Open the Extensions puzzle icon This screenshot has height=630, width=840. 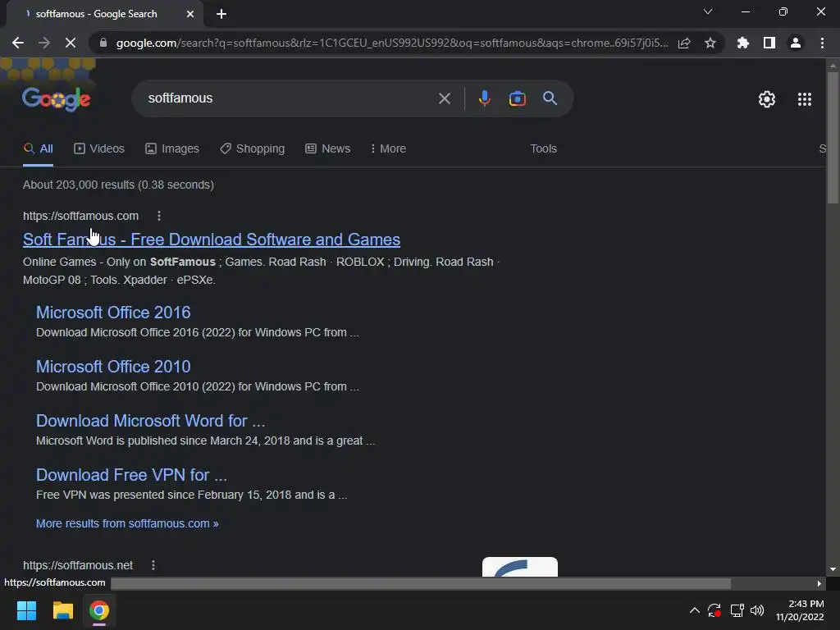pyautogui.click(x=743, y=43)
